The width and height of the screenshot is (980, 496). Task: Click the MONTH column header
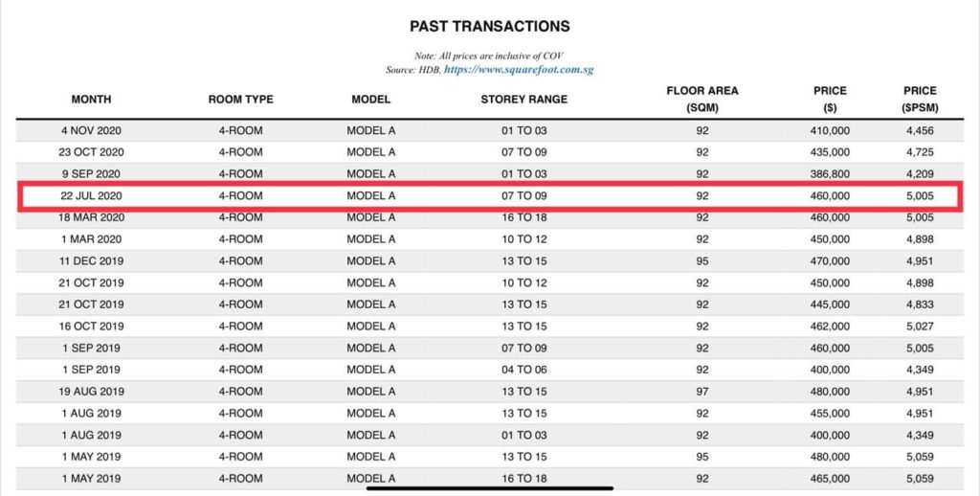tap(91, 100)
